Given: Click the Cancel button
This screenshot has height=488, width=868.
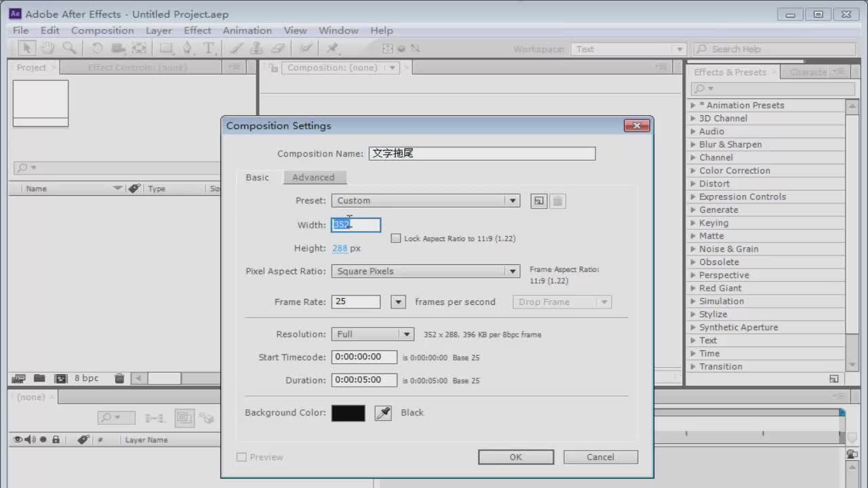Looking at the screenshot, I should [600, 457].
